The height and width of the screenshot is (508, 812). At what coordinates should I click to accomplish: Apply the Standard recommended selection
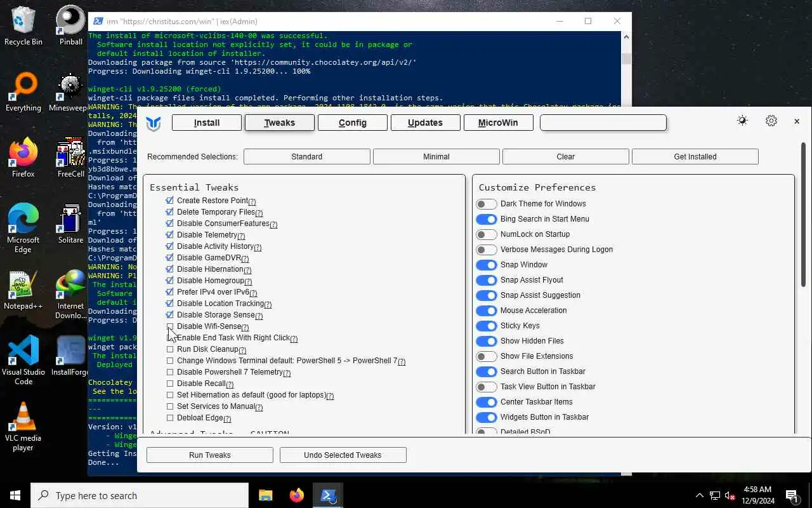[307, 156]
